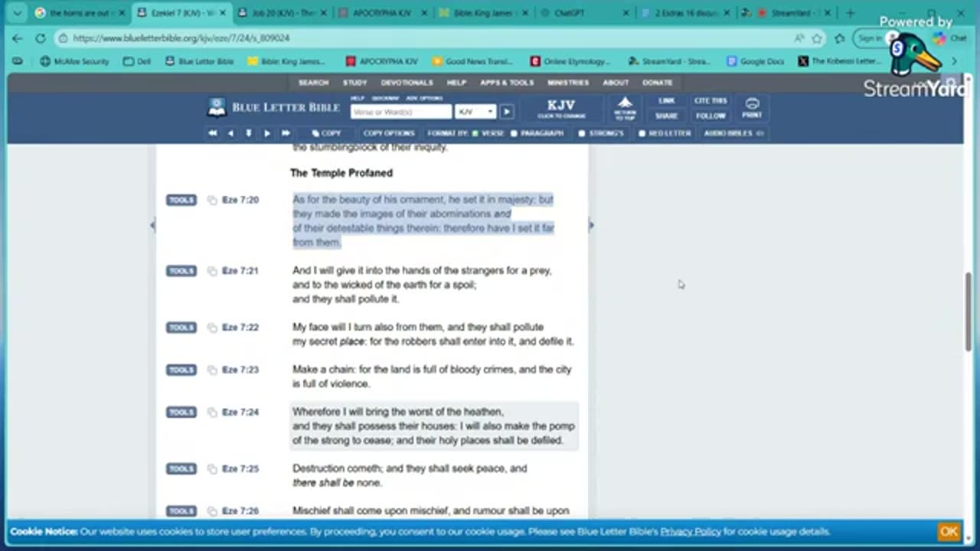Expand the right side panel arrow
Screen dimensions: 980x551
coord(590,225)
